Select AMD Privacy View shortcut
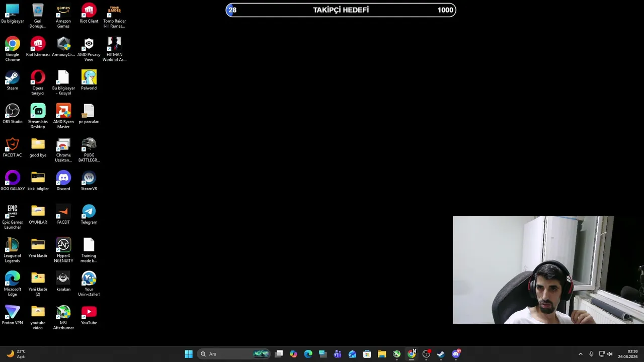The image size is (644, 362). click(89, 49)
